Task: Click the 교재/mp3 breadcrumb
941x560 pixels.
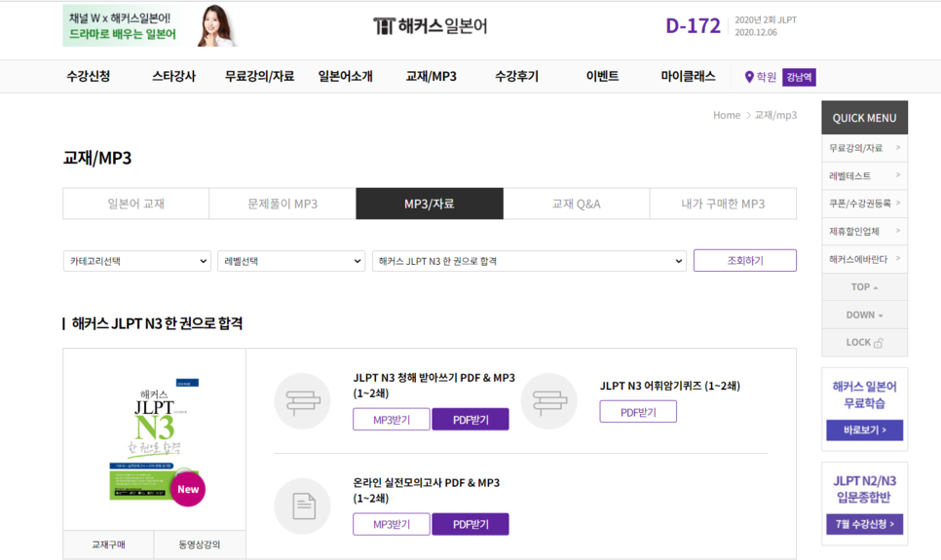Action: pos(775,115)
